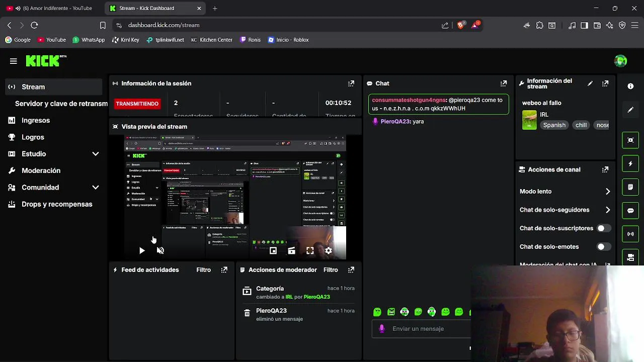Expand the Estudio sidebar section
The image size is (644, 362).
click(96, 154)
